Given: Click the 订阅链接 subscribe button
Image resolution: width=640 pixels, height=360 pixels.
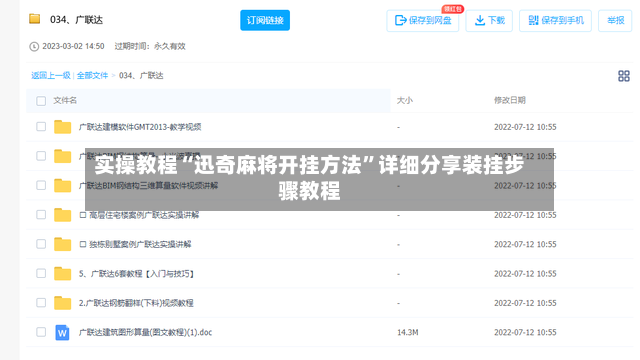Looking at the screenshot, I should (265, 20).
